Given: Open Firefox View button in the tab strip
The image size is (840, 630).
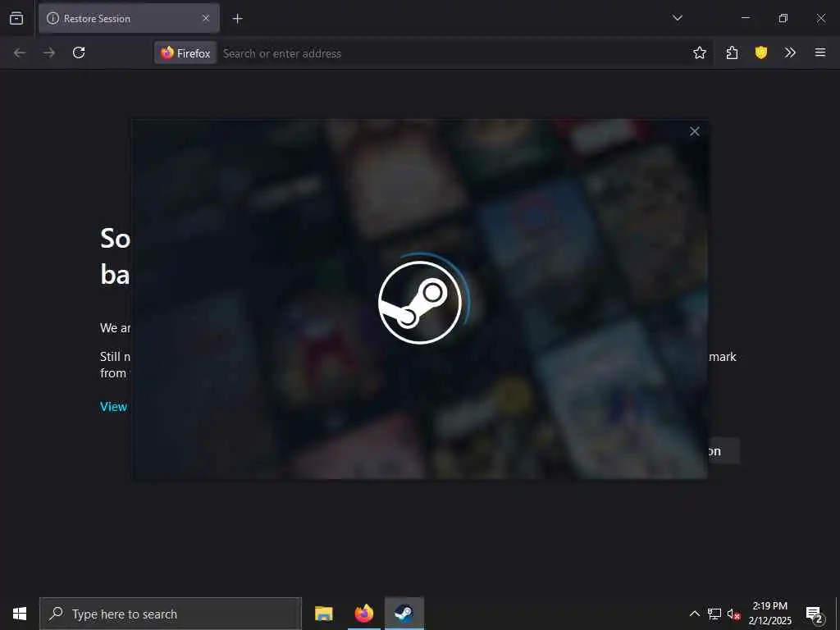Looking at the screenshot, I should (16, 18).
